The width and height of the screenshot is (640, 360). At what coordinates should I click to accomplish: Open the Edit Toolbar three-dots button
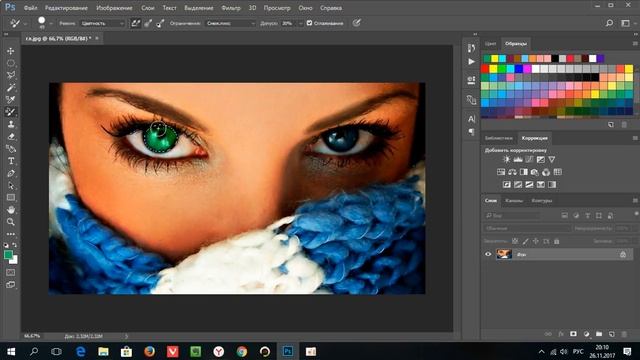pos(11,234)
